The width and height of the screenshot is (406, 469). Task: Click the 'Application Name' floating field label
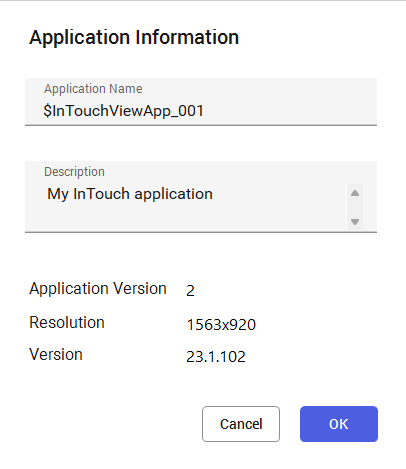93,89
